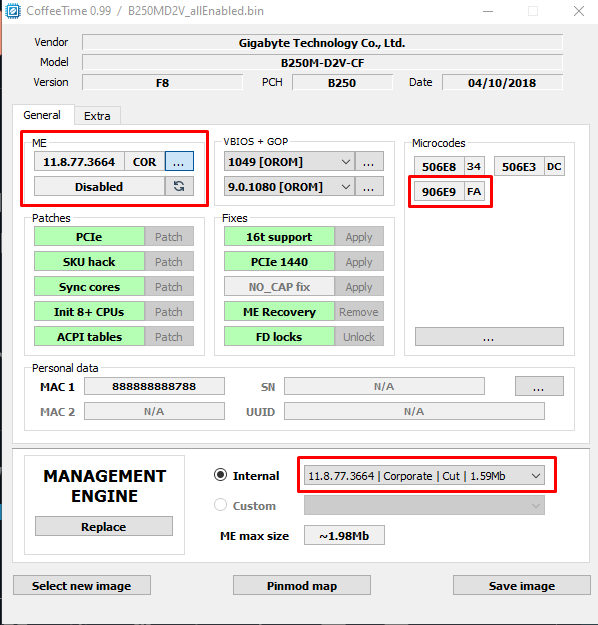This screenshot has height=625, width=598.
Task: Expand the 9.0.1080 [OROM] GOP dropdown
Action: click(x=289, y=186)
